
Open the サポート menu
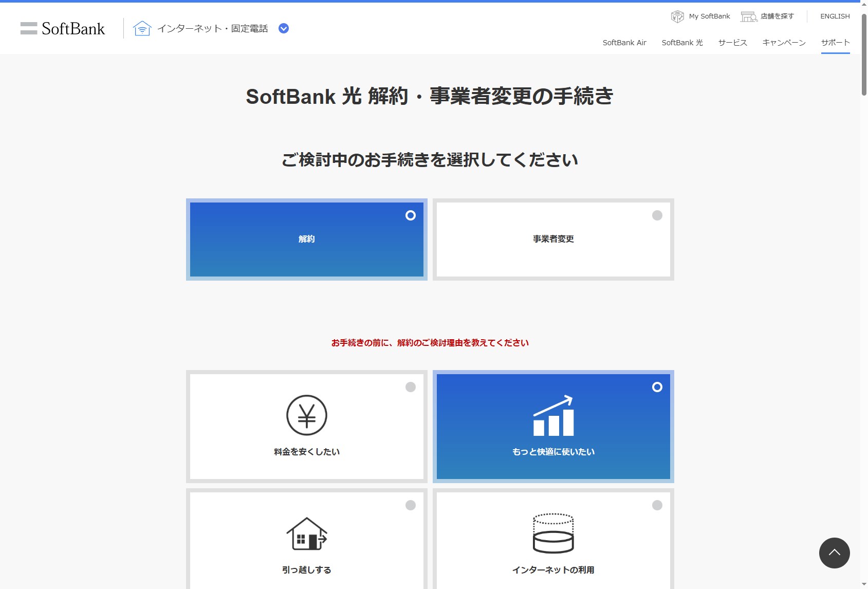835,43
